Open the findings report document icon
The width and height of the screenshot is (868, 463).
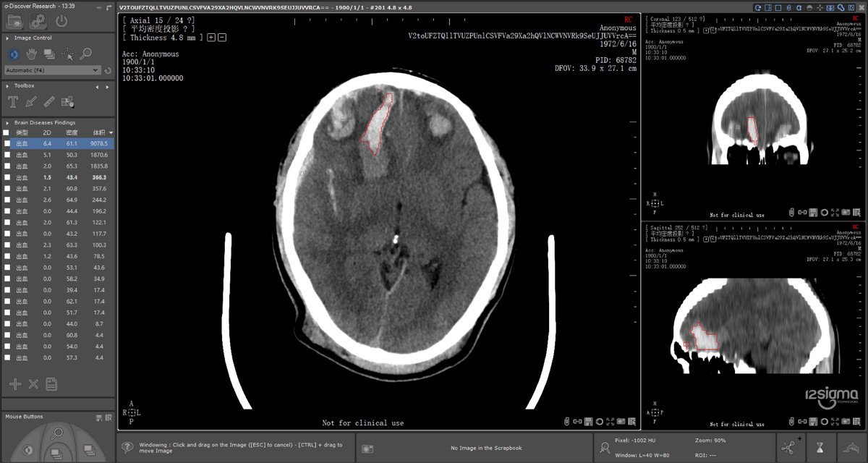pos(51,384)
